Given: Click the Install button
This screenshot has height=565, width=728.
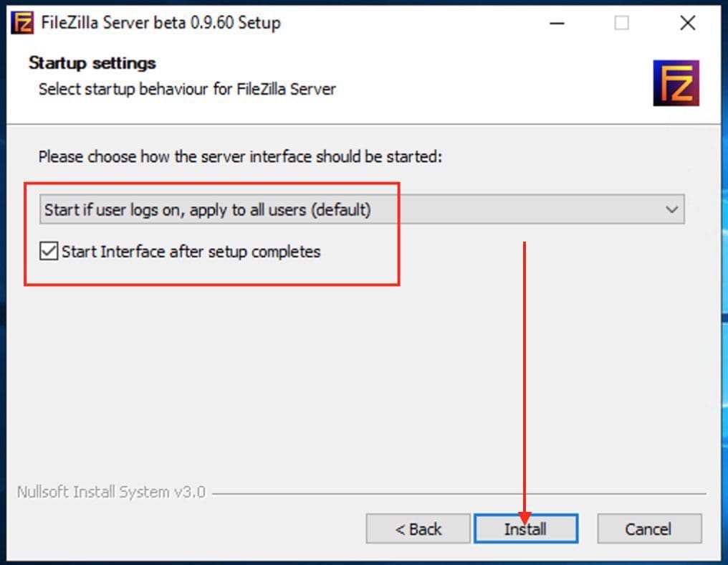Looking at the screenshot, I should 526,528.
